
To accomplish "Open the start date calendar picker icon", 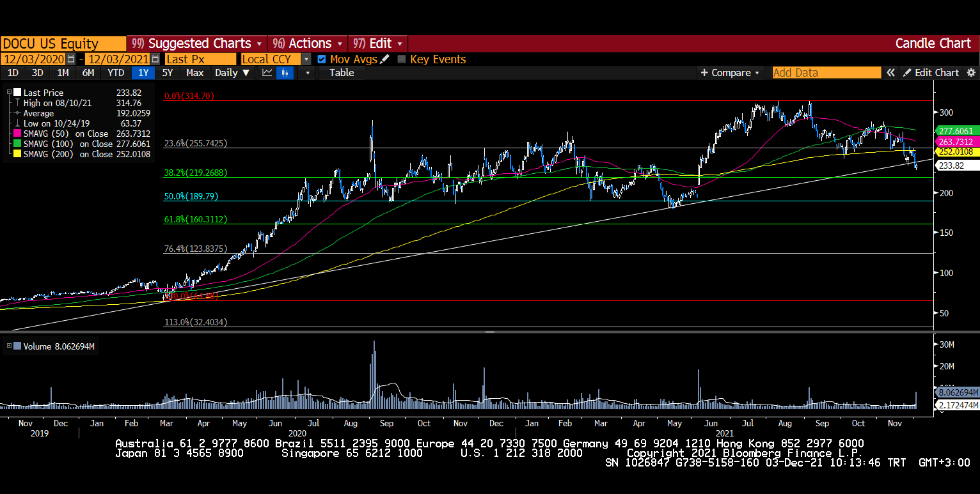I will coord(71,59).
